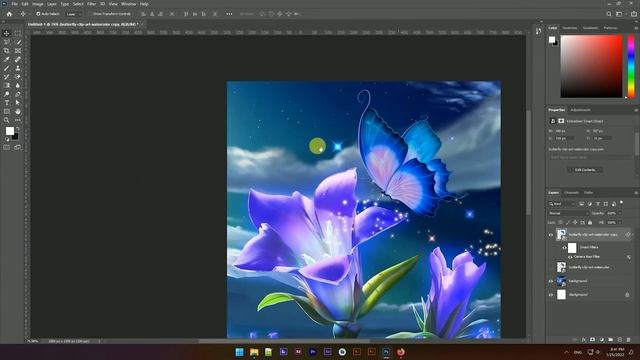This screenshot has width=640, height=360.
Task: Swap foreground and background colors
Action: pos(18,129)
